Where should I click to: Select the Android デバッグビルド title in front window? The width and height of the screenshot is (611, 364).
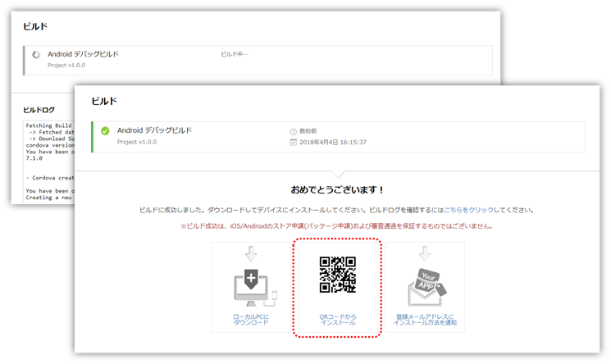point(154,130)
